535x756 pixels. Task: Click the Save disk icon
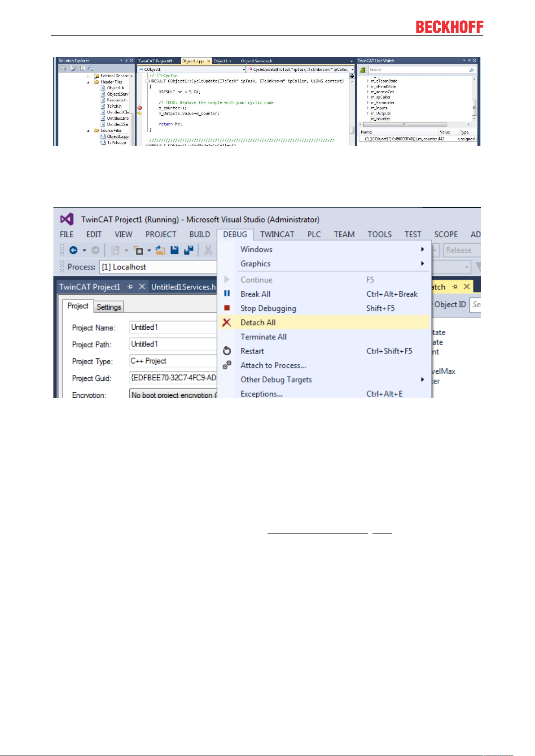pyautogui.click(x=175, y=250)
